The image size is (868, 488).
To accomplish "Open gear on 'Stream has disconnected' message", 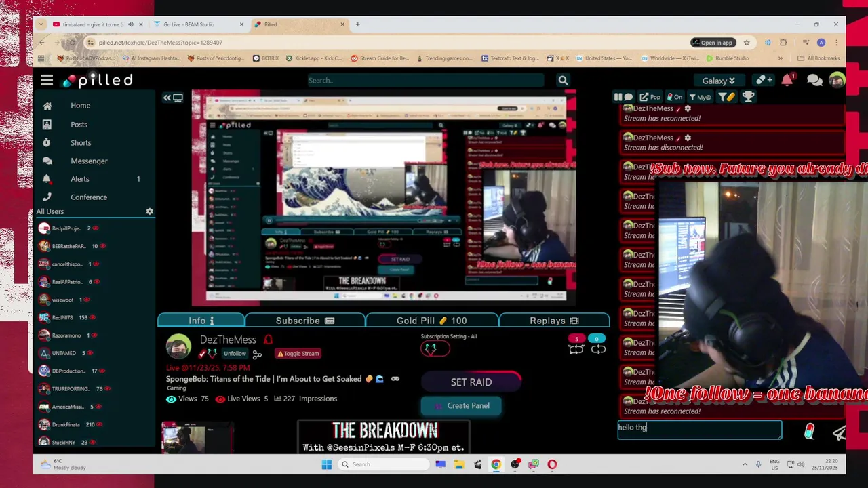I will tap(688, 138).
